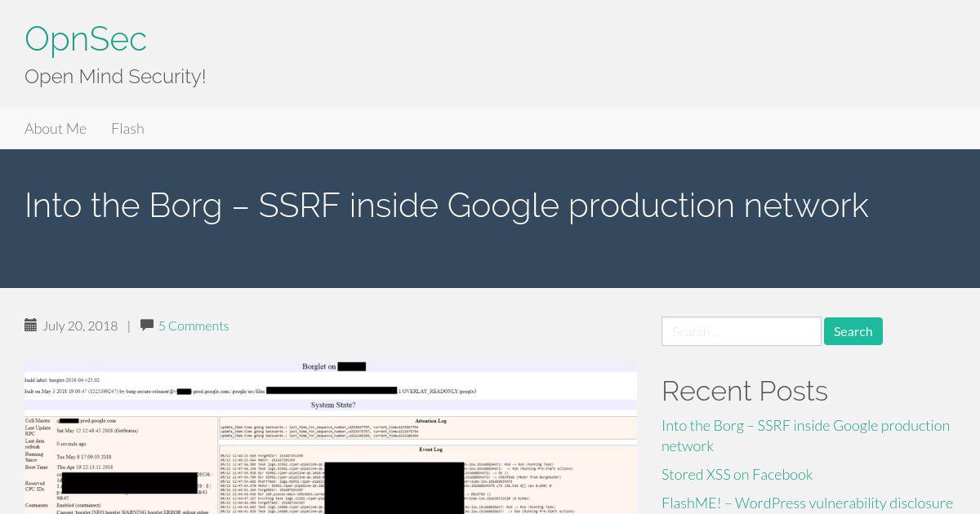Click the Recent Posts heading
The image size is (980, 514).
click(x=745, y=391)
